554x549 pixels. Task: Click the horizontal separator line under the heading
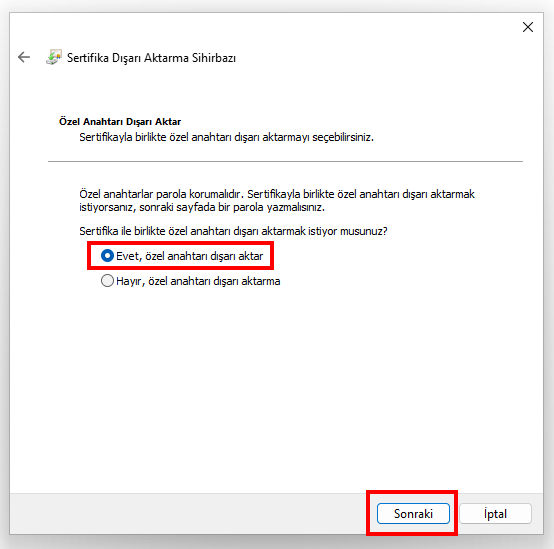[285, 161]
